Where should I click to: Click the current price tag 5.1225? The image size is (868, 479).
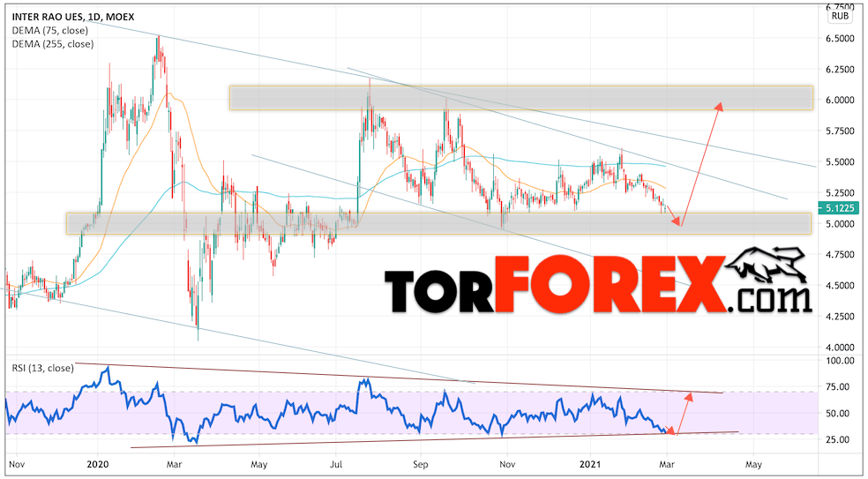839,206
